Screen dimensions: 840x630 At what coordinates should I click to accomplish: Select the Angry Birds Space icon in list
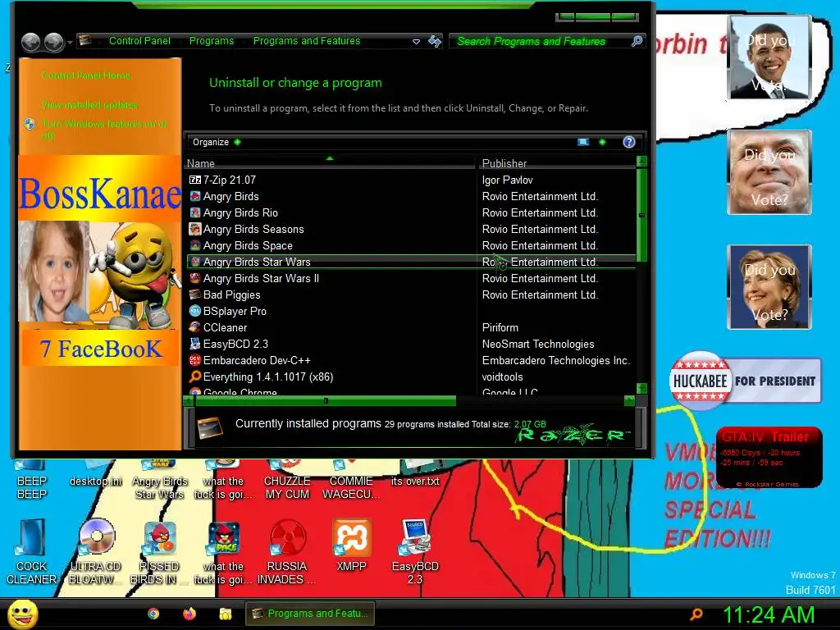coord(195,246)
